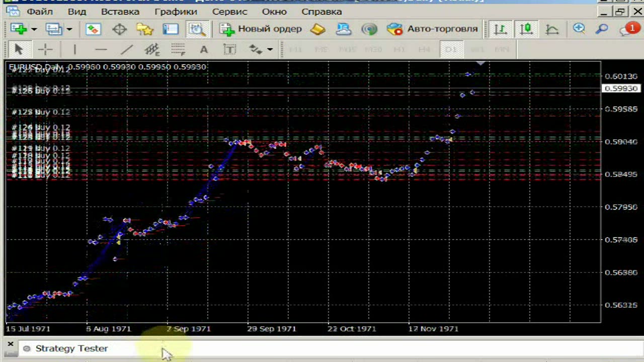The width and height of the screenshot is (644, 362).
Task: Select the text A tool
Action: tap(204, 49)
